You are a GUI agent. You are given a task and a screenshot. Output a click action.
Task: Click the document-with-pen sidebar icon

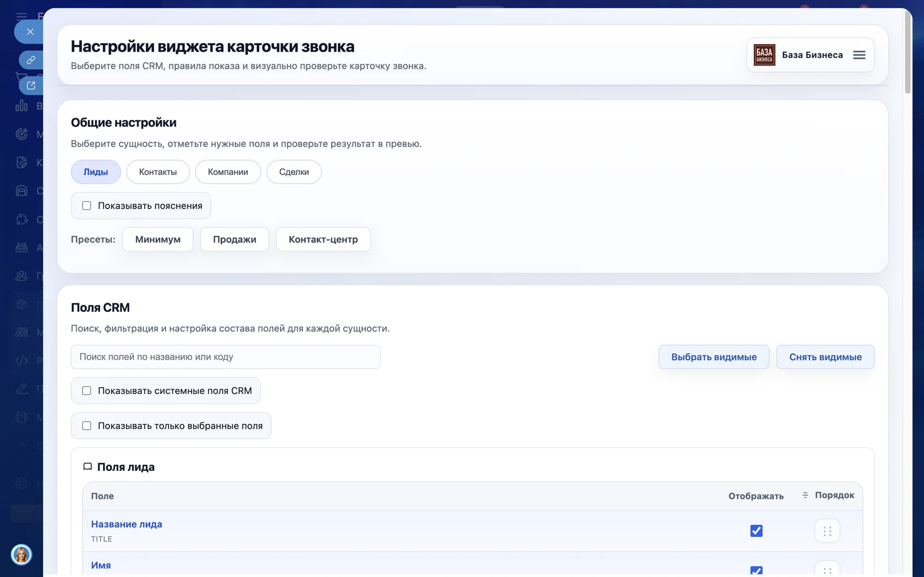(x=21, y=162)
